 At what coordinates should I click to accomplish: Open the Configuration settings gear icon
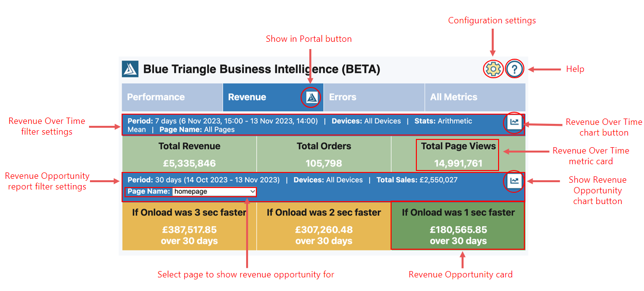point(493,69)
